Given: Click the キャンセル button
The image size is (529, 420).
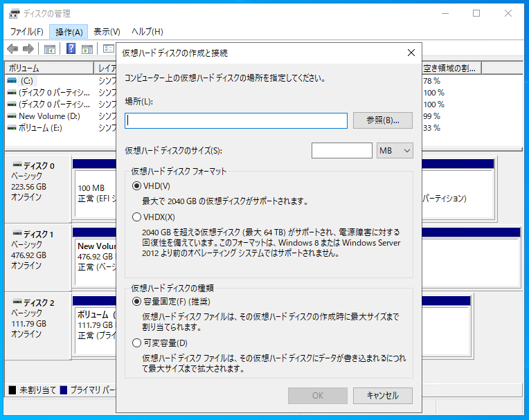Looking at the screenshot, I should 382,396.
